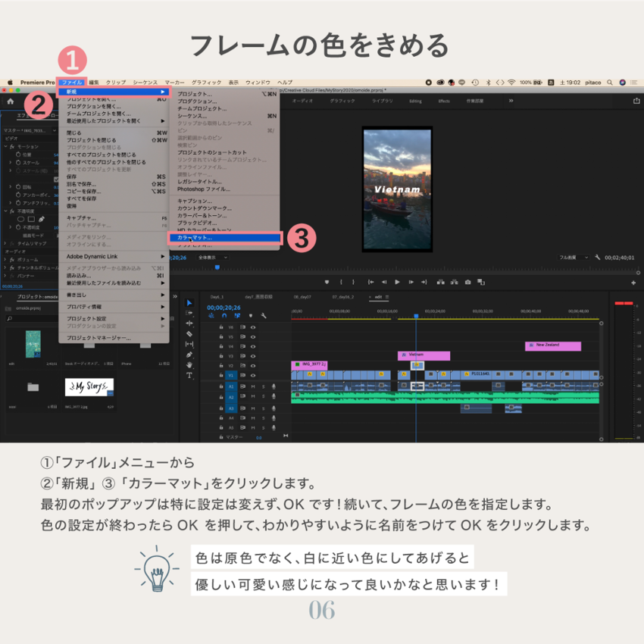This screenshot has height=644, width=644.
Task: Switch to the Day6_1 sequence tab
Action: [217, 297]
